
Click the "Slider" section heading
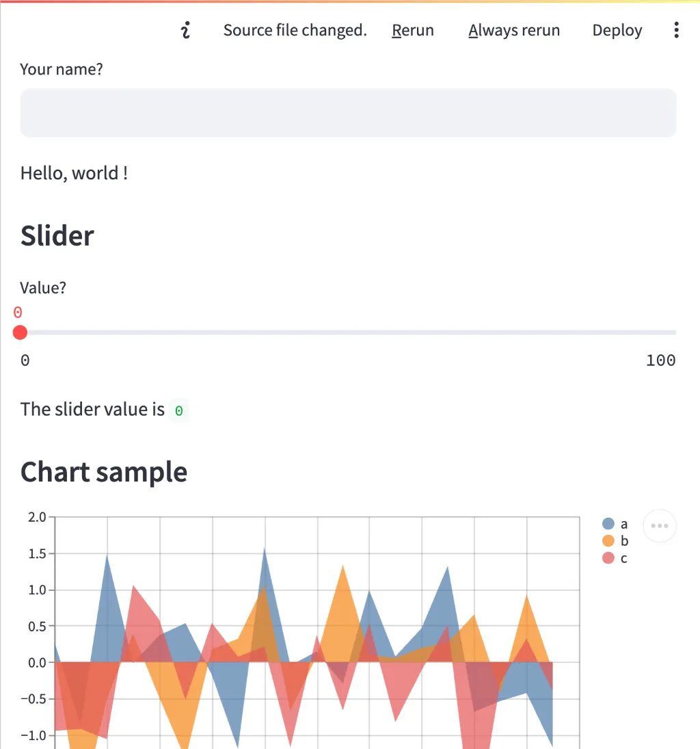pos(57,236)
